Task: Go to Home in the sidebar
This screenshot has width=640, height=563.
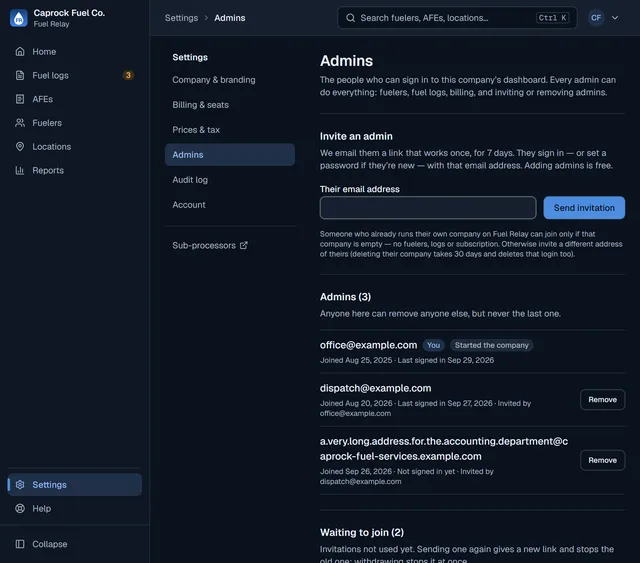Action: (75, 51)
